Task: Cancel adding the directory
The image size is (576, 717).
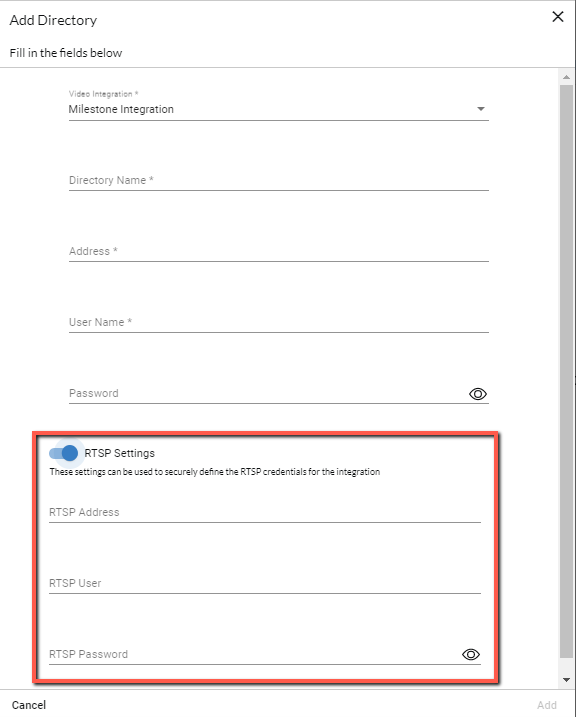Action: [29, 705]
